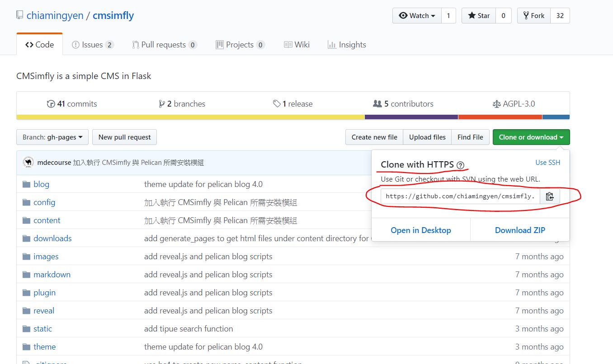Click the theme folder icon

pos(26,347)
